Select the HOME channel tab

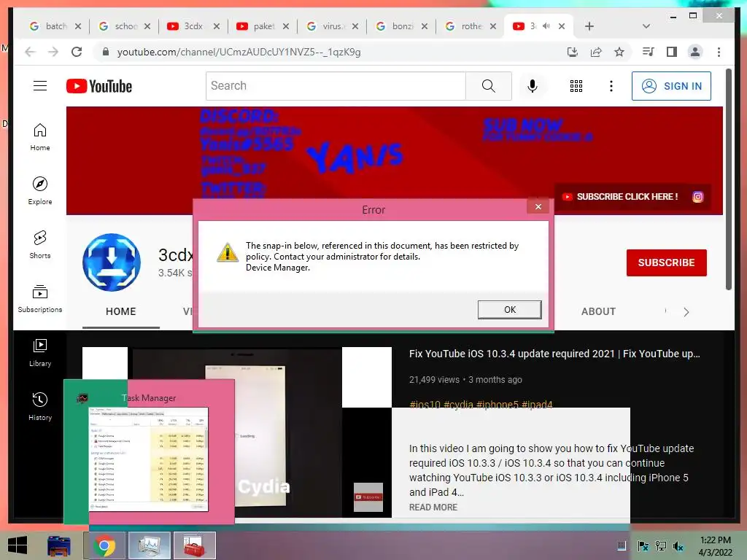(121, 311)
